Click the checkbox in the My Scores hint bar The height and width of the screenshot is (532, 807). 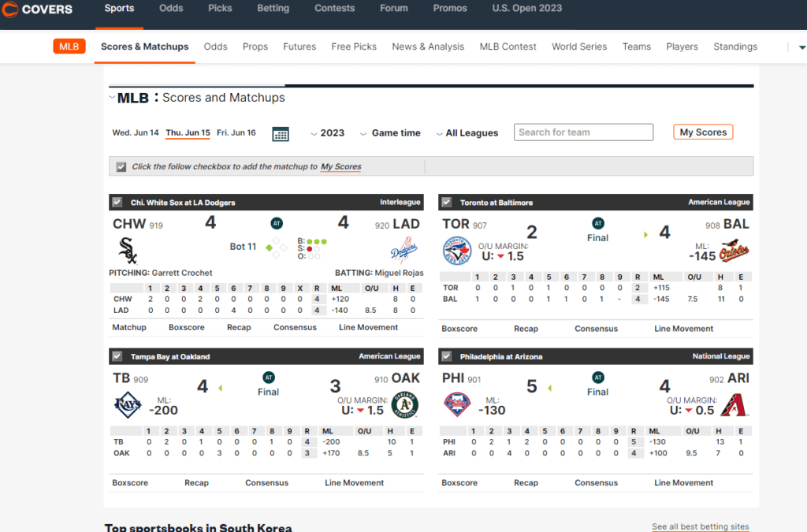[x=121, y=167]
